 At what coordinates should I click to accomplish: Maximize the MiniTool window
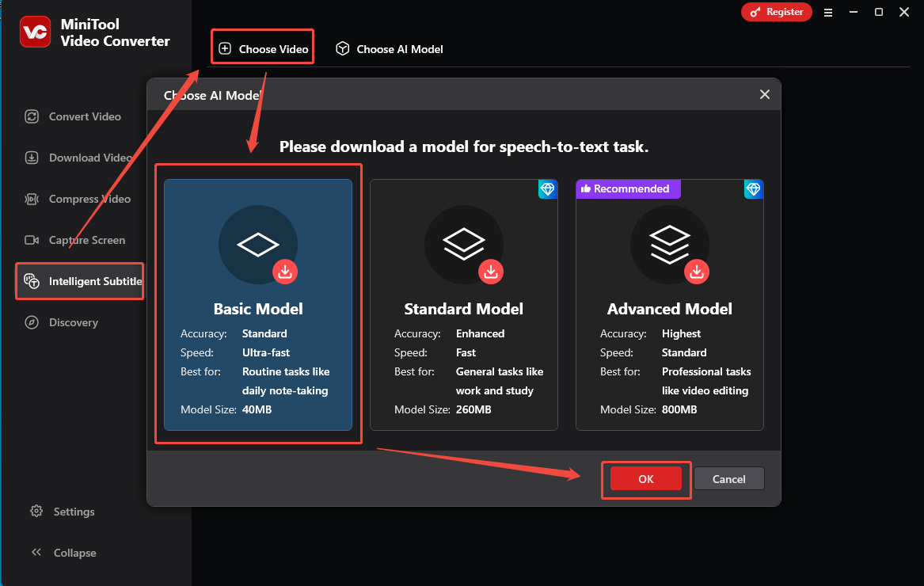click(879, 13)
